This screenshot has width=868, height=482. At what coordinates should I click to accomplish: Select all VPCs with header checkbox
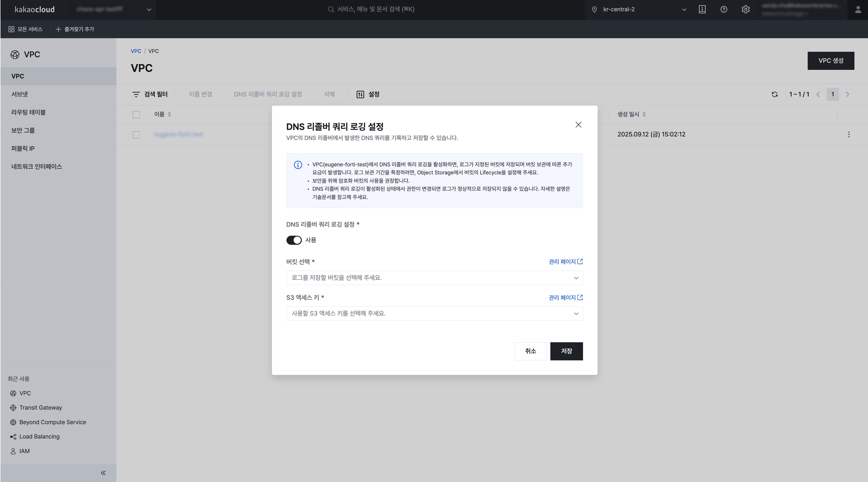(x=136, y=115)
